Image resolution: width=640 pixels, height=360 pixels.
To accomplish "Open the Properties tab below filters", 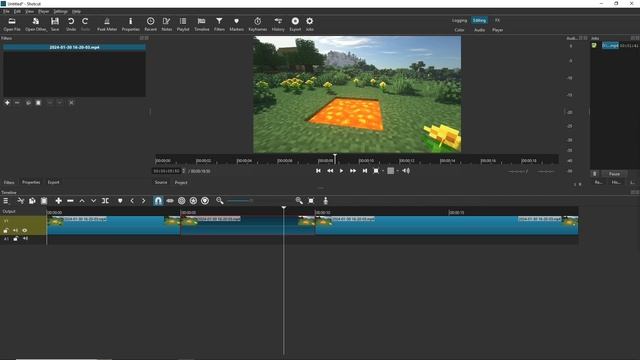I will [x=31, y=182].
